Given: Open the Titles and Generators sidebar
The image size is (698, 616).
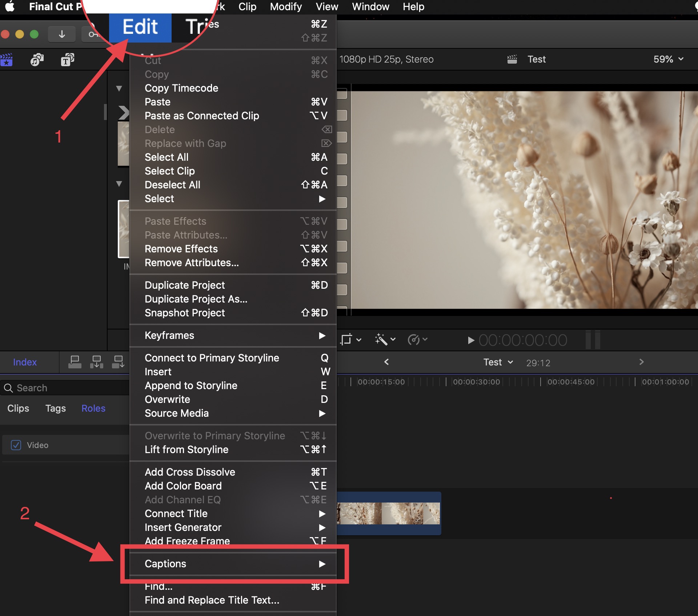Looking at the screenshot, I should pyautogui.click(x=67, y=60).
